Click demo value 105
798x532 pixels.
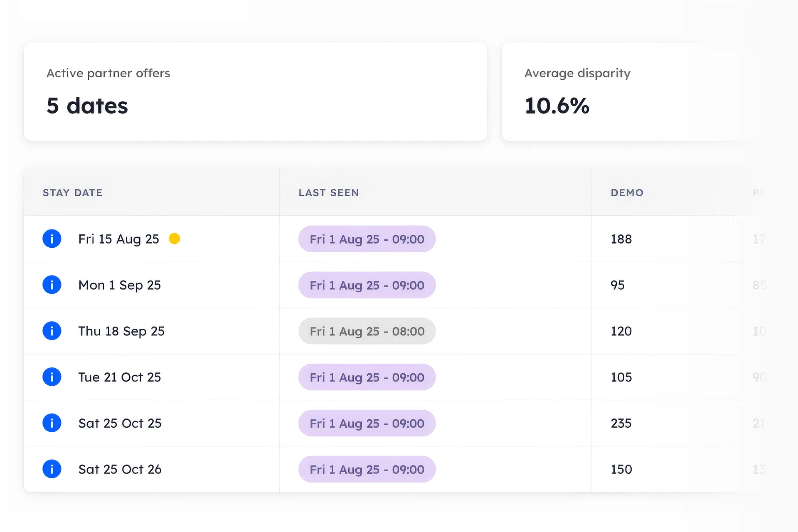click(621, 377)
